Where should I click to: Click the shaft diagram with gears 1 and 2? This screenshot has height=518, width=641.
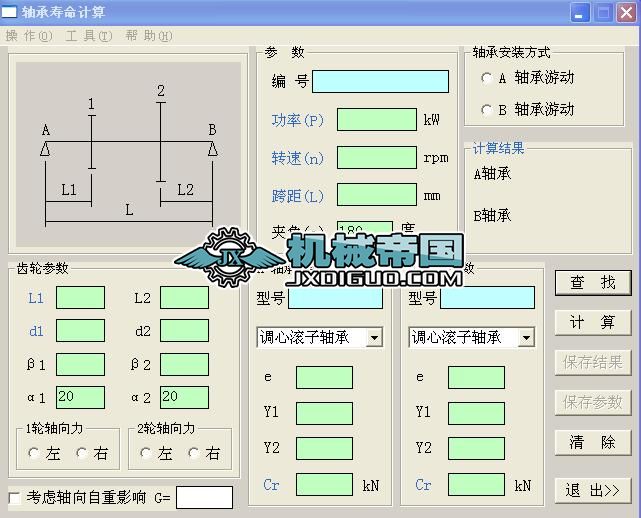(128, 155)
